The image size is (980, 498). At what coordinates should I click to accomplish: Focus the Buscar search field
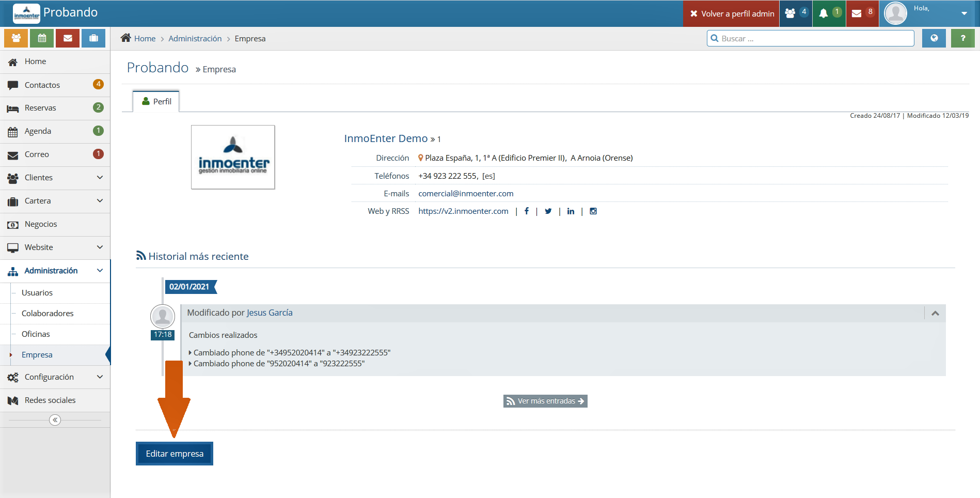click(x=811, y=38)
